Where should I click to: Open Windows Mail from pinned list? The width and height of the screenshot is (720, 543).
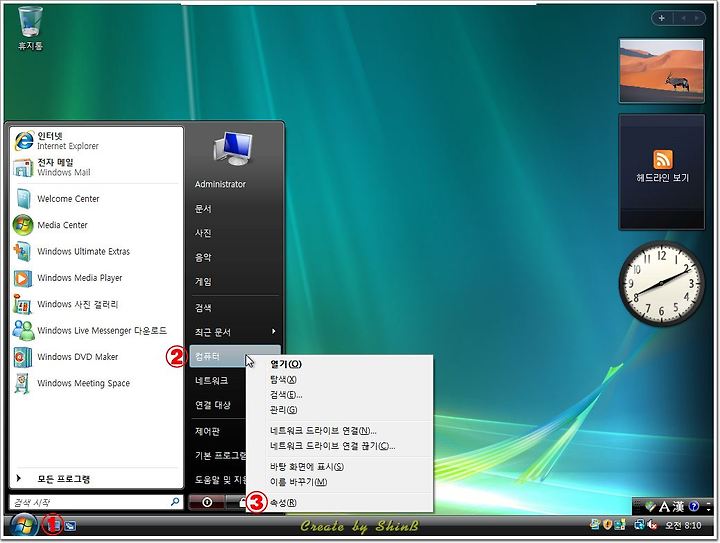(x=96, y=167)
